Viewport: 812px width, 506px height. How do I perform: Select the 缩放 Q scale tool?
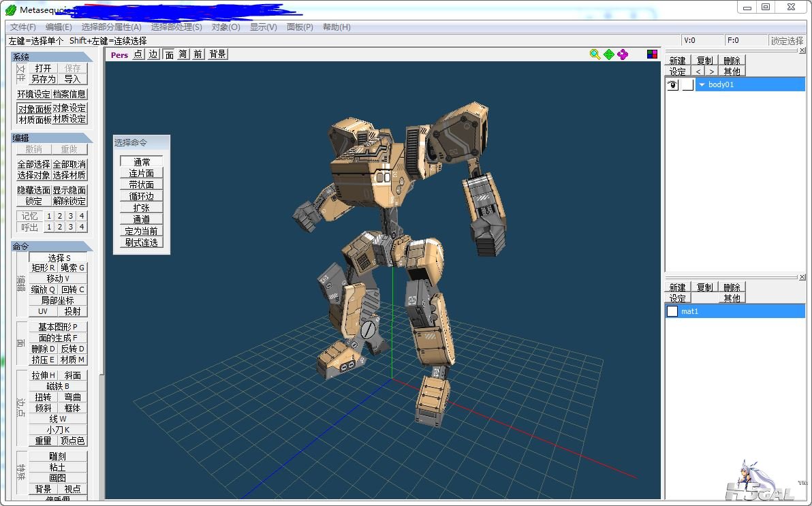pos(43,289)
